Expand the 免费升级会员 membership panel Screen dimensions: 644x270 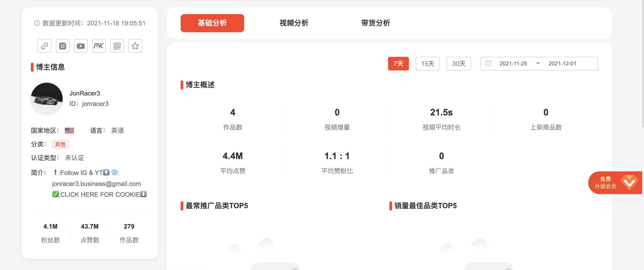click(x=615, y=182)
